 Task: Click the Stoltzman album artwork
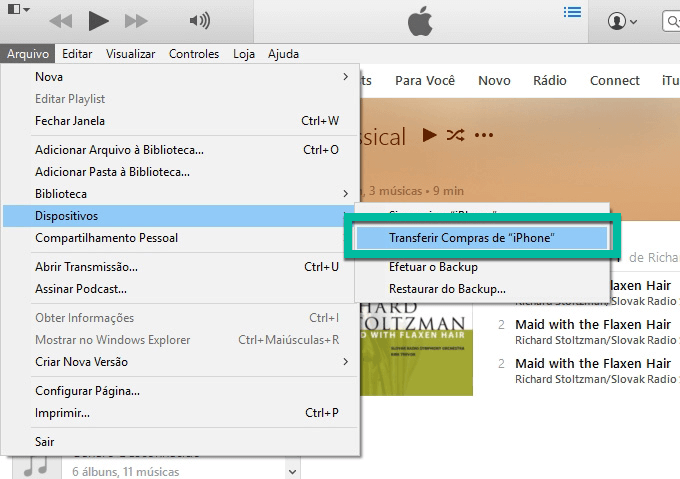(416, 349)
